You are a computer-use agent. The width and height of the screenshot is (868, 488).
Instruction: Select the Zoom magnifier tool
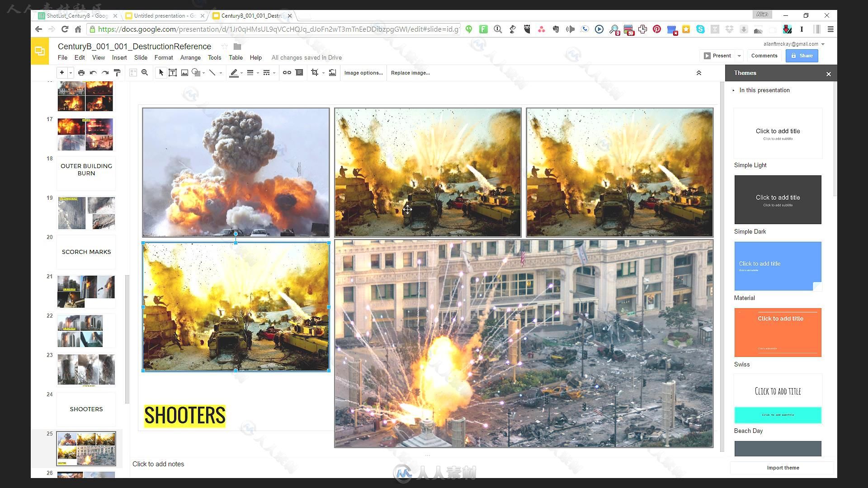[145, 73]
